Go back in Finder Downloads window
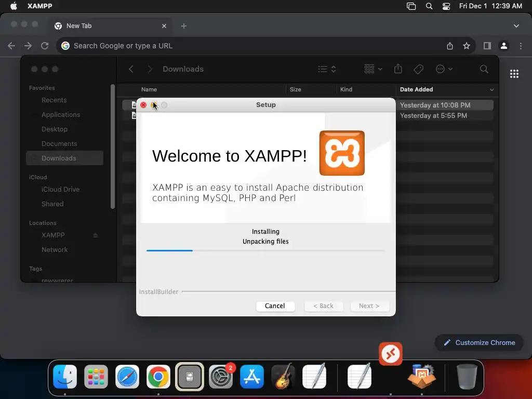The width and height of the screenshot is (532, 399). [x=131, y=69]
